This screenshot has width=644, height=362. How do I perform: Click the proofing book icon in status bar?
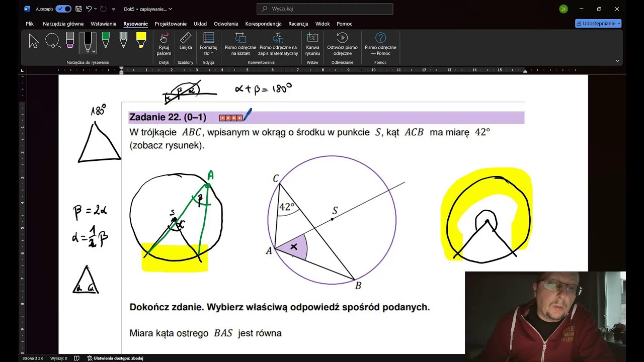coord(77,358)
